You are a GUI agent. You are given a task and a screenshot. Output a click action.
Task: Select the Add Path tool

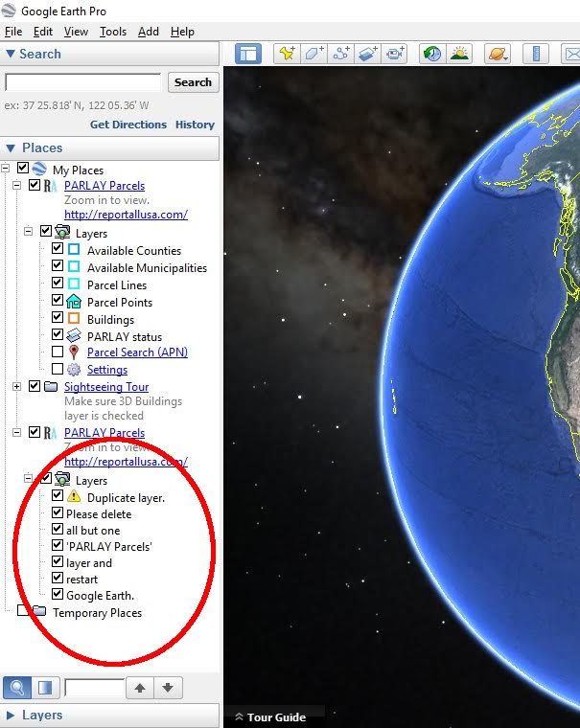tap(340, 54)
